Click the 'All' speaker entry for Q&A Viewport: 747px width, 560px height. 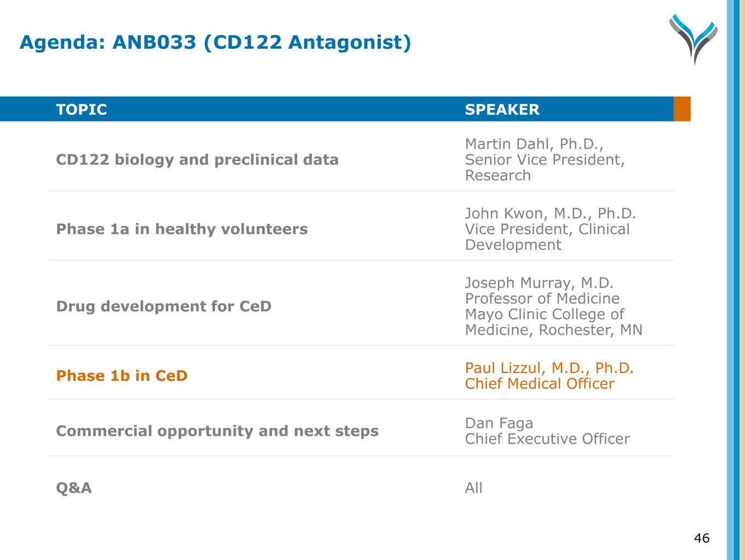[x=473, y=488]
